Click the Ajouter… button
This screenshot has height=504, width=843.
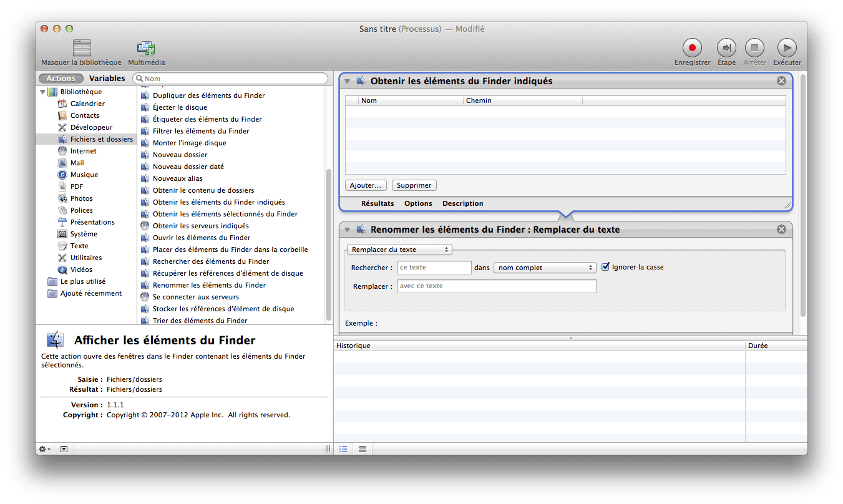coord(366,185)
